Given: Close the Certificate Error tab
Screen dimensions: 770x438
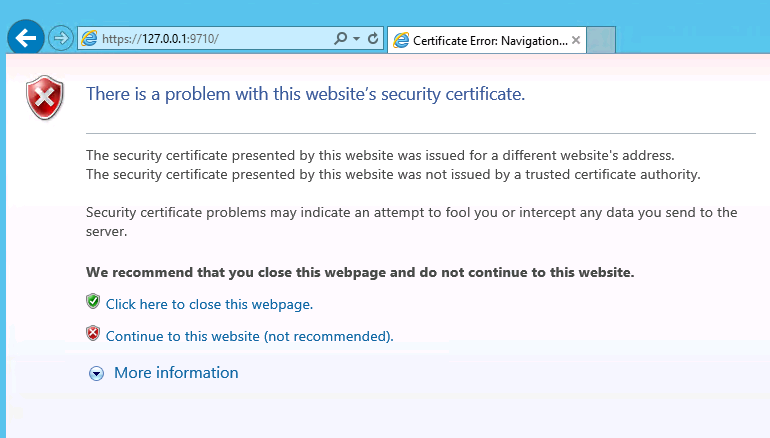Looking at the screenshot, I should [576, 40].
